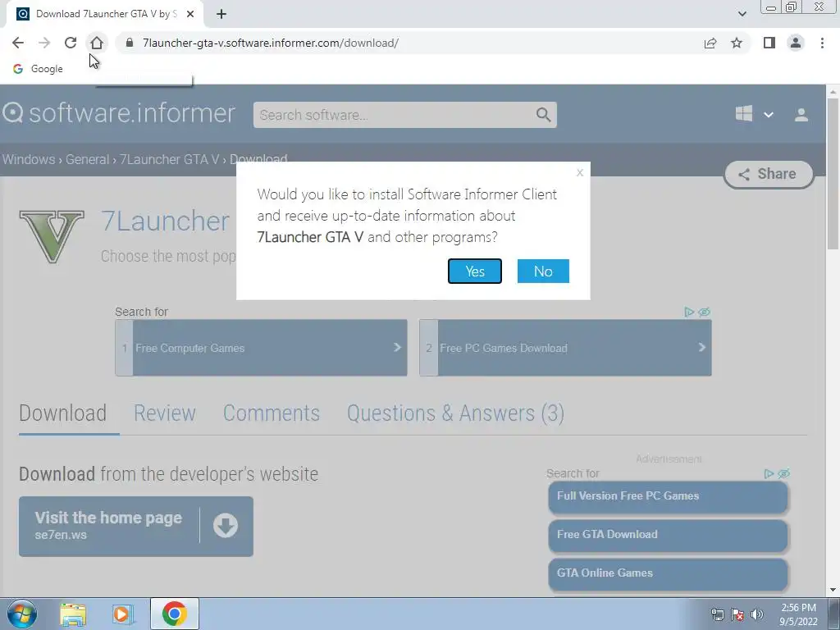Click the magnifier search icon
This screenshot has width=840, height=630.
tap(543, 115)
